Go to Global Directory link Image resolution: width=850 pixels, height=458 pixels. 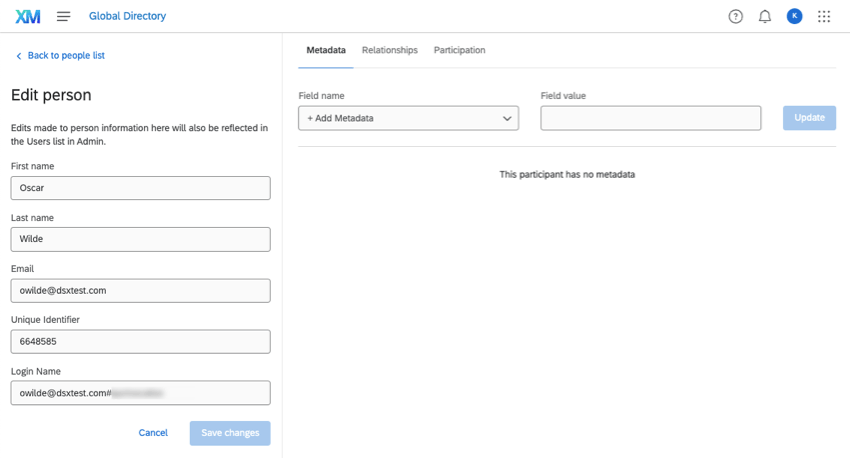click(127, 16)
